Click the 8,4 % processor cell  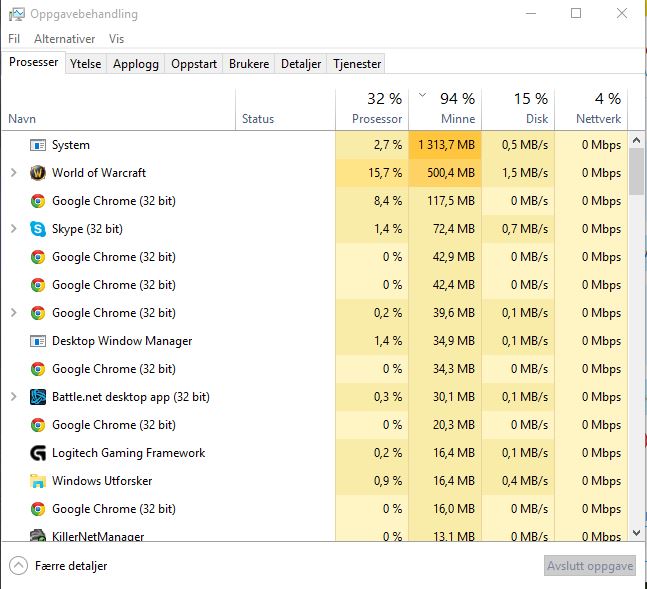click(372, 201)
